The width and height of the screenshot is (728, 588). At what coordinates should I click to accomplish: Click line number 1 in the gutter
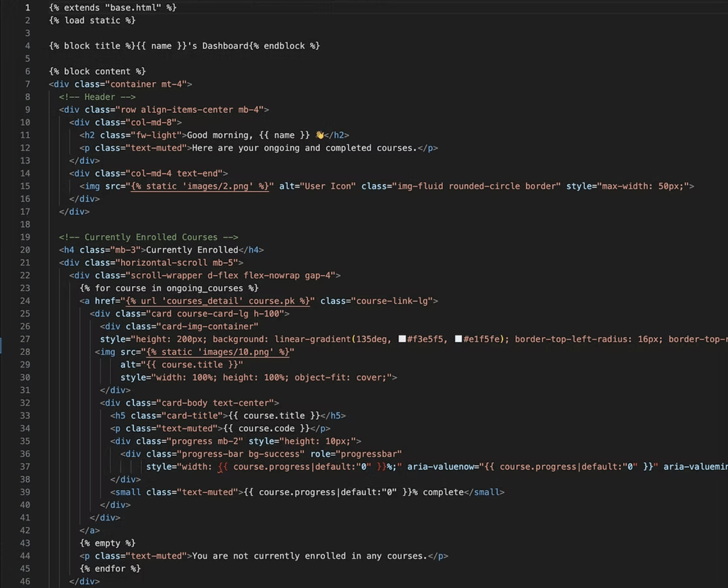[27, 8]
